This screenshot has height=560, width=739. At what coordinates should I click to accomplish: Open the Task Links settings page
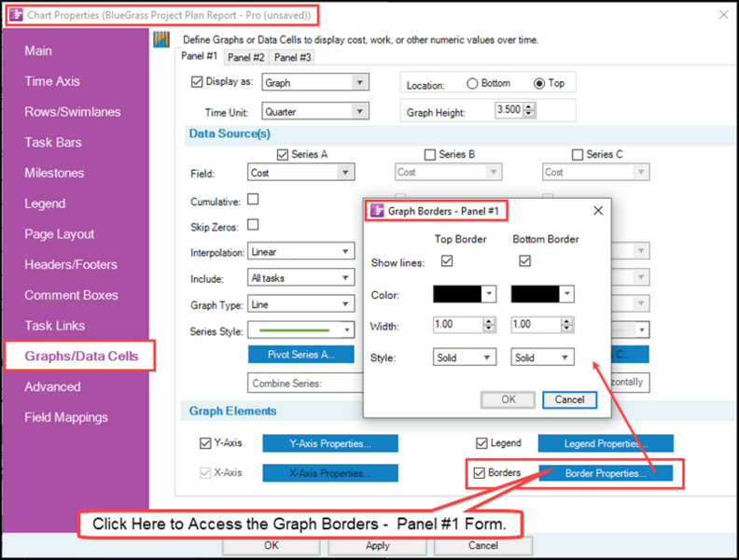click(55, 326)
